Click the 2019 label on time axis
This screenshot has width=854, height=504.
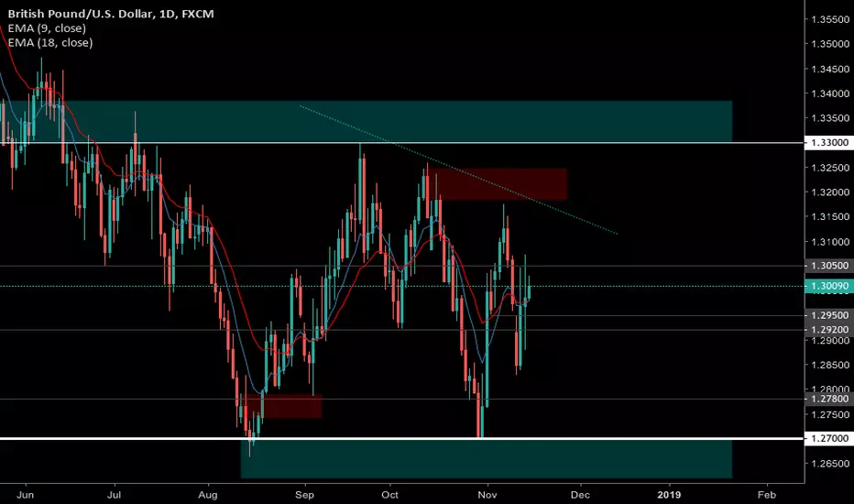click(669, 495)
